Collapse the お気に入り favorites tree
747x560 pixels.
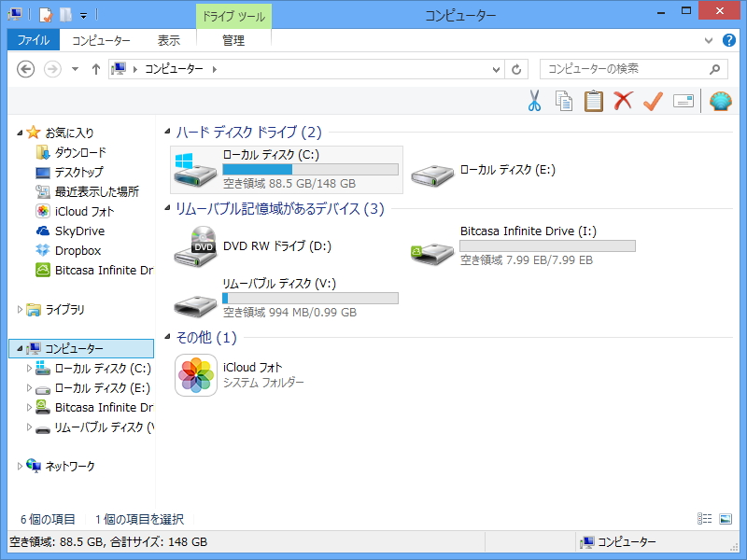point(20,133)
